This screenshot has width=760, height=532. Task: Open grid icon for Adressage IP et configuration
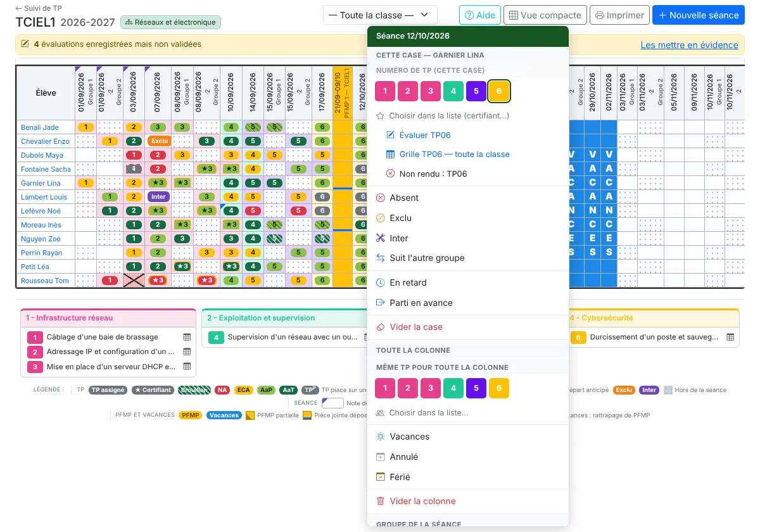[187, 351]
